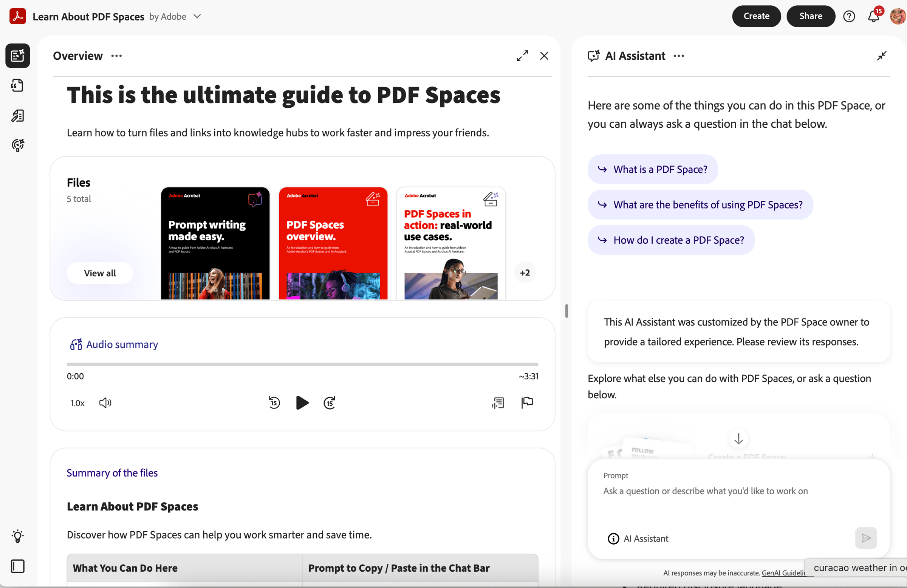Viewport: 907px width, 588px height.
Task: Click the View all files button
Action: tap(100, 273)
